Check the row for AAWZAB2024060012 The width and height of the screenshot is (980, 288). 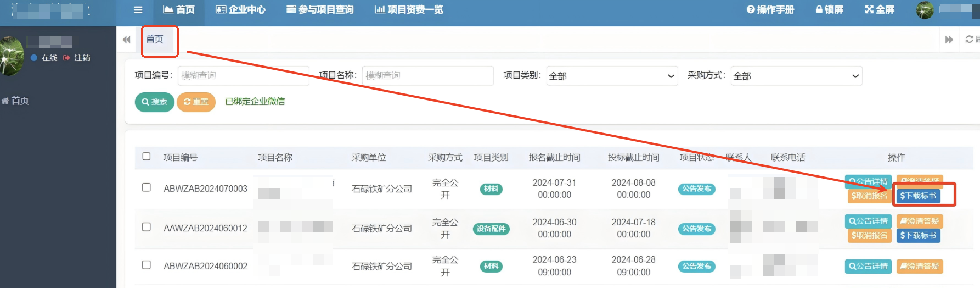pos(147,227)
